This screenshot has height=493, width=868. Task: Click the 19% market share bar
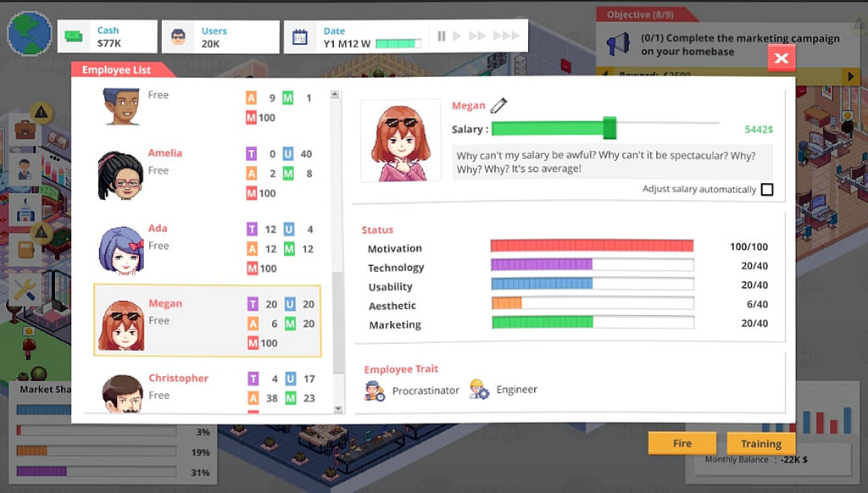point(97,451)
